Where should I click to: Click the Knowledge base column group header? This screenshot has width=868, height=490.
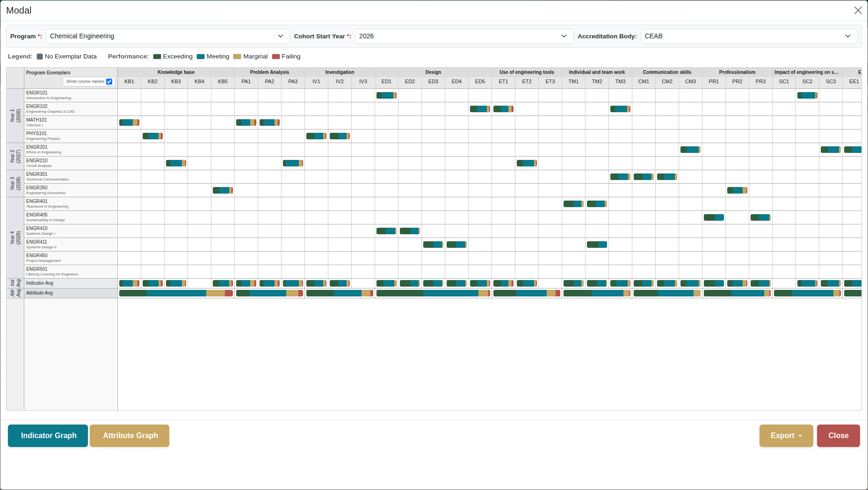click(x=176, y=72)
